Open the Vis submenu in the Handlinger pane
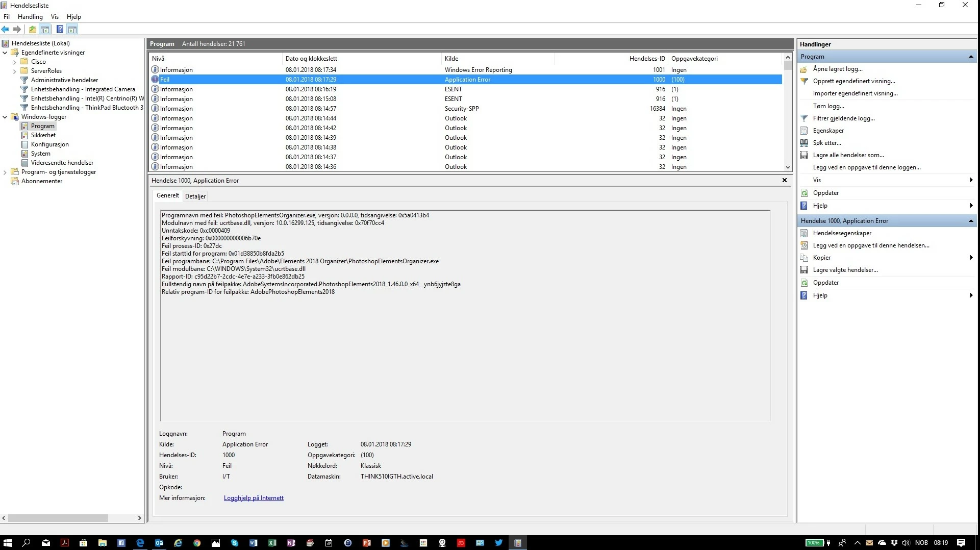980x550 pixels. coord(887,180)
